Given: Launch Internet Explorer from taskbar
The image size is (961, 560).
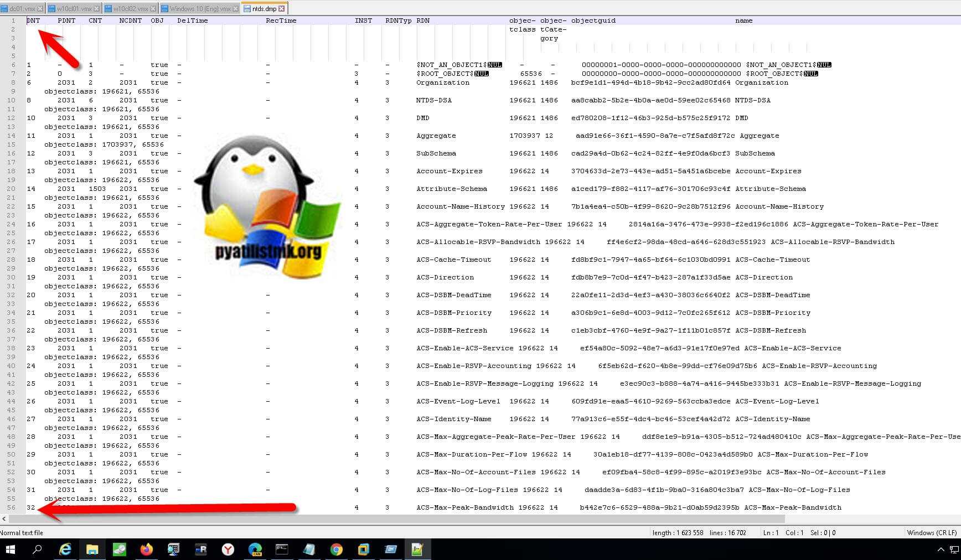Looking at the screenshot, I should [x=65, y=549].
